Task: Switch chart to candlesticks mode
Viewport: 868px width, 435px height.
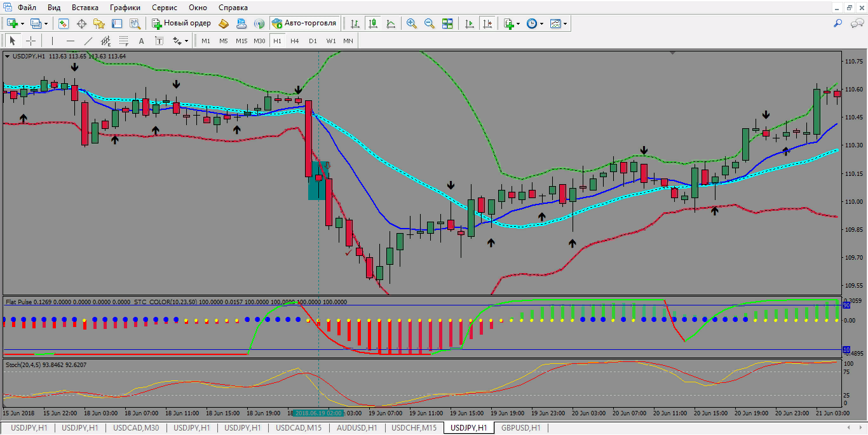Action: click(x=373, y=23)
